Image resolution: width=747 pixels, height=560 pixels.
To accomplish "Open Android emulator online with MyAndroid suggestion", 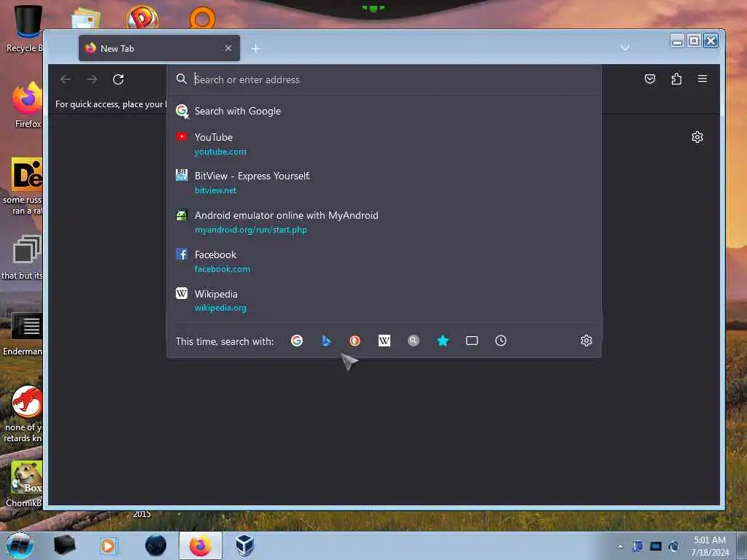I will [x=384, y=222].
